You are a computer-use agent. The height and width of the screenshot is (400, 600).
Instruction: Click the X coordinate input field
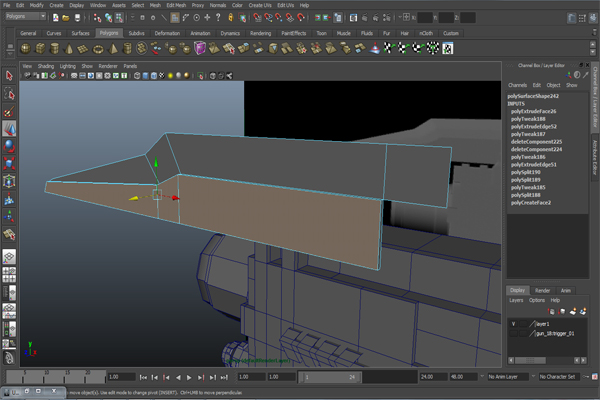pos(425,18)
